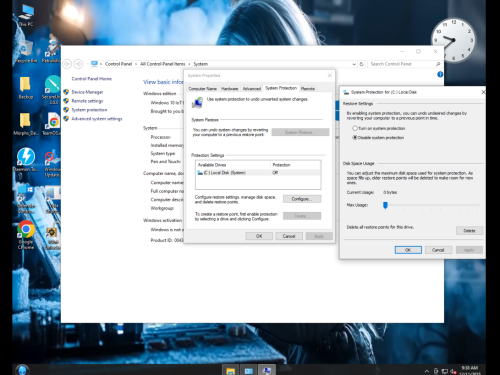
Task: Select Disable system protection radio
Action: [x=355, y=137]
